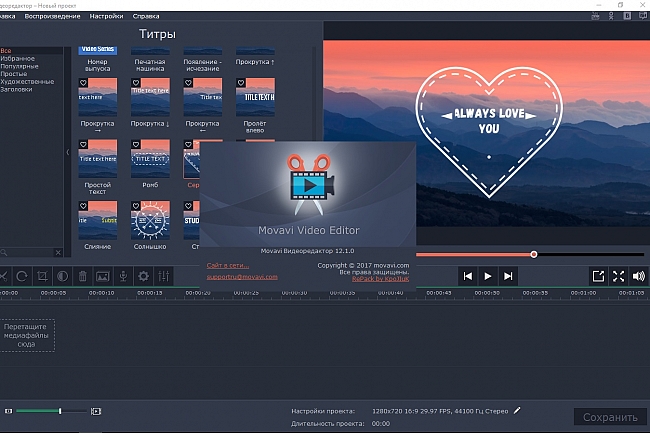Detach the preview window
The width and height of the screenshot is (650, 433).
tap(598, 276)
